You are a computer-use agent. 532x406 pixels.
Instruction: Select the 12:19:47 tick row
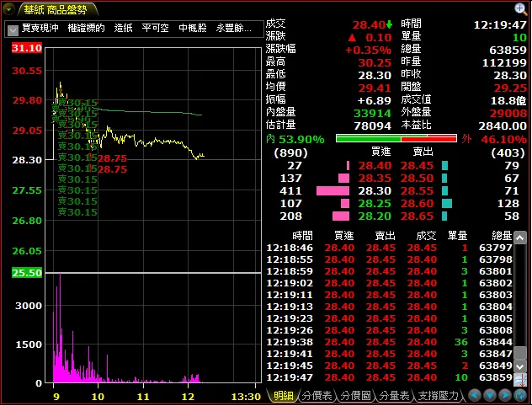tap(389, 377)
